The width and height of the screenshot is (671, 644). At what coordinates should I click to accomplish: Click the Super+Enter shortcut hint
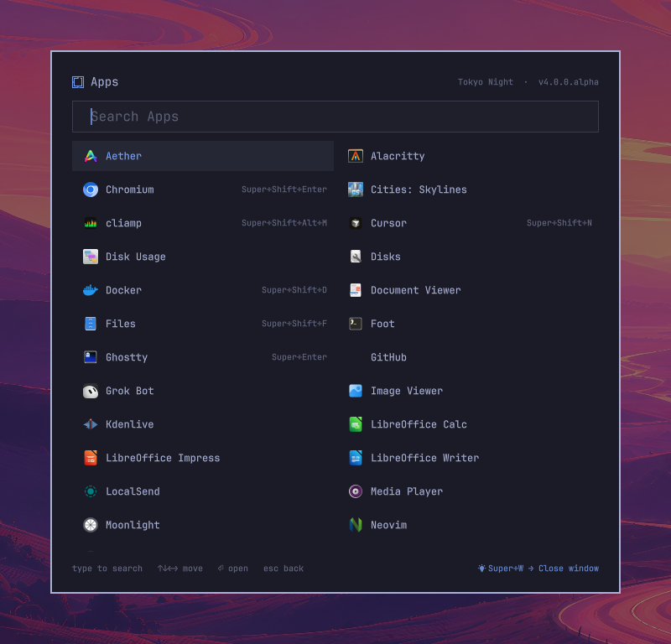pyautogui.click(x=299, y=357)
